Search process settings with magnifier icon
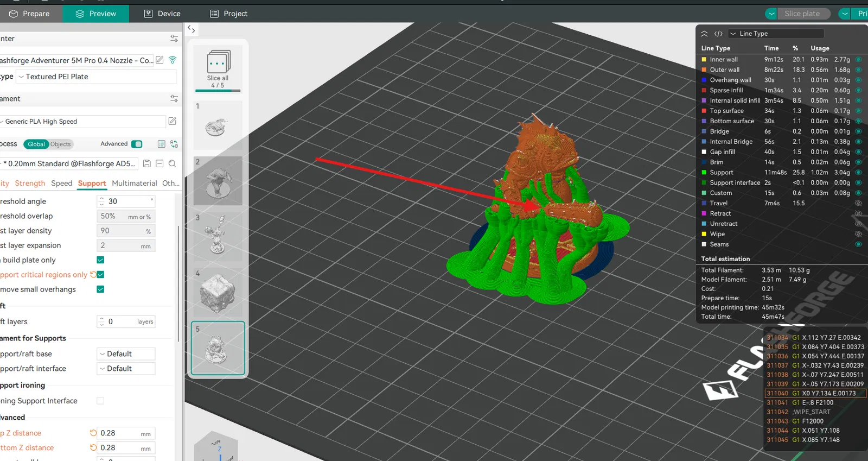This screenshot has height=461, width=868. (x=172, y=163)
